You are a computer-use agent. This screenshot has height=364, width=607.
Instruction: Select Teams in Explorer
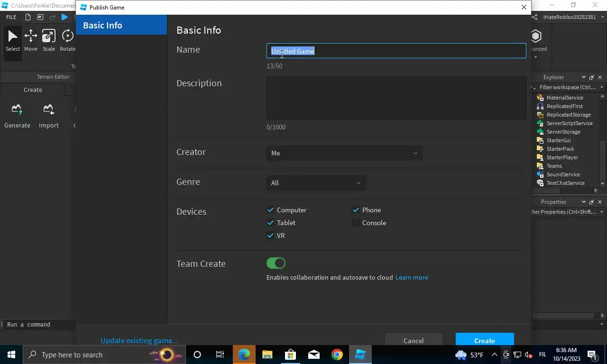[554, 166]
